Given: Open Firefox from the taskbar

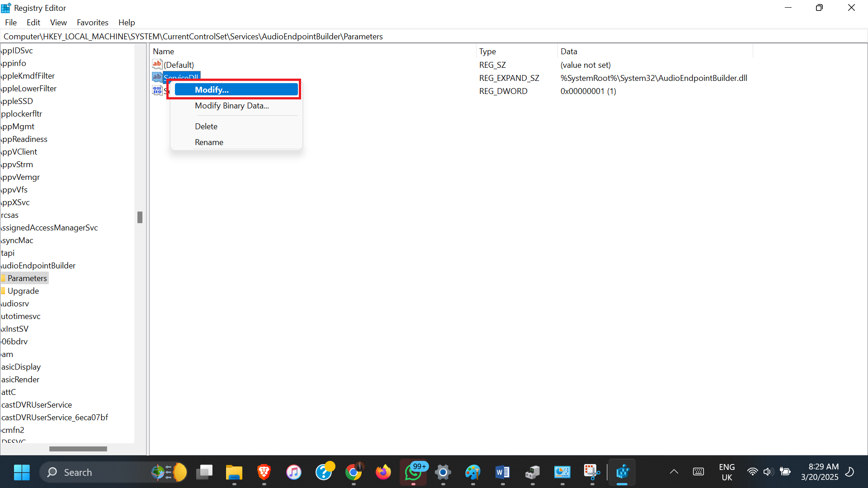Looking at the screenshot, I should coord(383,472).
